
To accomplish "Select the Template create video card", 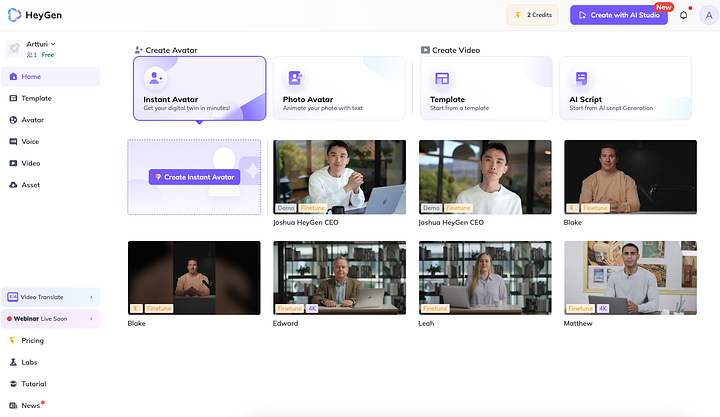I will coord(486,88).
